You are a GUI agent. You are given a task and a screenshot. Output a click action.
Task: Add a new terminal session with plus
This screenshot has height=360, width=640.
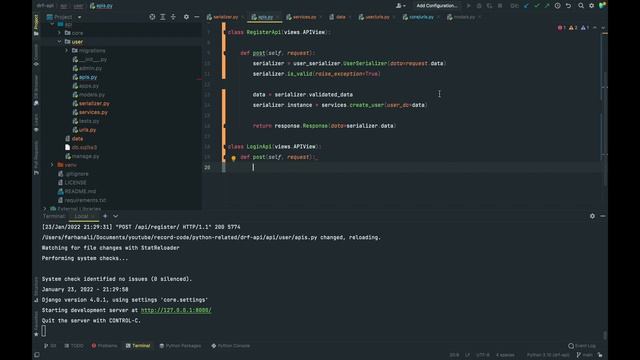point(105,216)
